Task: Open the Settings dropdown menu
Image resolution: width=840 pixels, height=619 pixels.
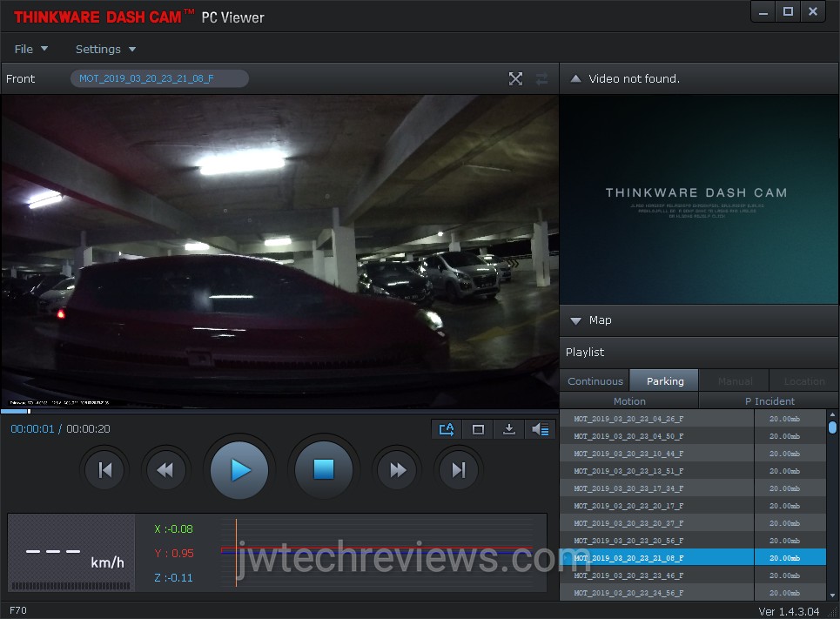Action: [x=105, y=49]
